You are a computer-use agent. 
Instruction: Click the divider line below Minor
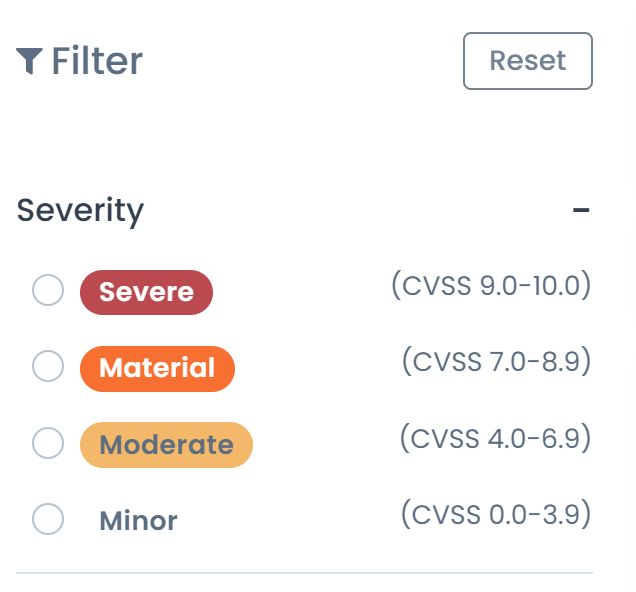pos(304,573)
